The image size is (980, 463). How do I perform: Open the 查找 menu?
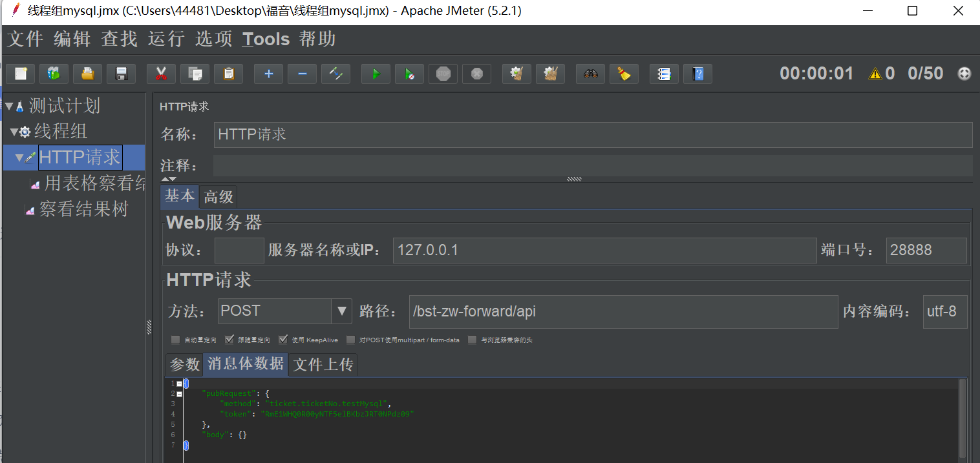coord(120,39)
